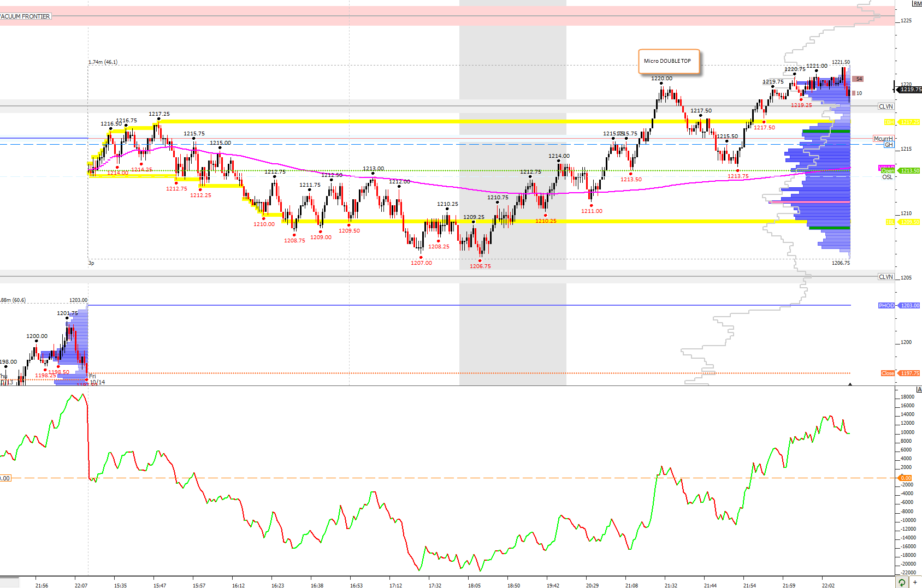Click the 17:12 time axis label
The image size is (922, 588).
tap(395, 586)
